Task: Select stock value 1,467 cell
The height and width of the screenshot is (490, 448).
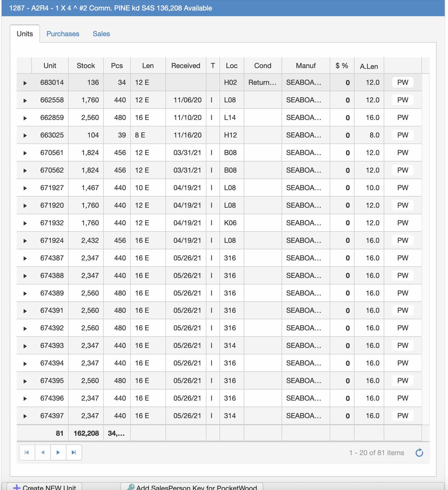Action: coord(86,188)
